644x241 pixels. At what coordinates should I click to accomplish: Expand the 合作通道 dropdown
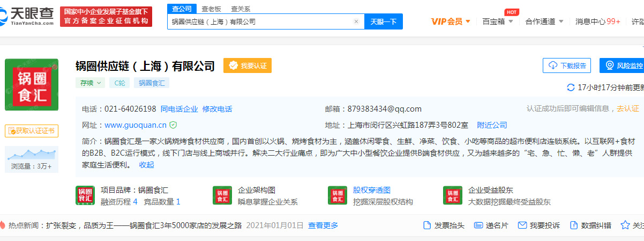[x=544, y=21]
